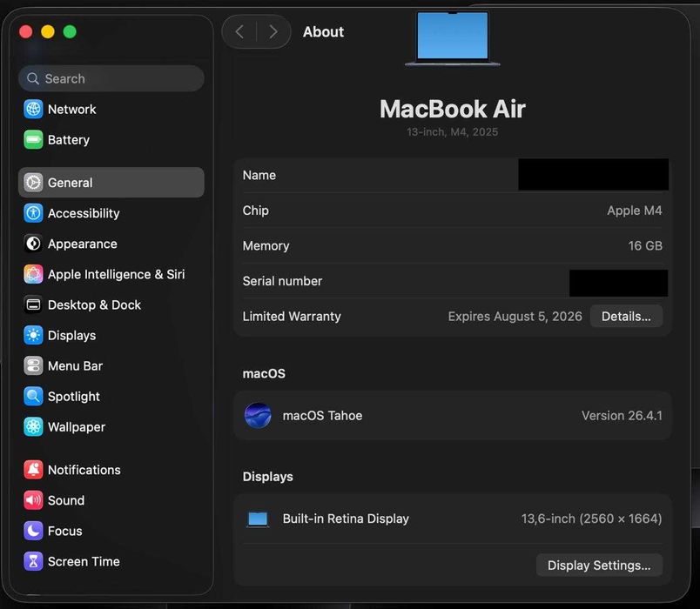Go back with the left chevron

(x=239, y=31)
